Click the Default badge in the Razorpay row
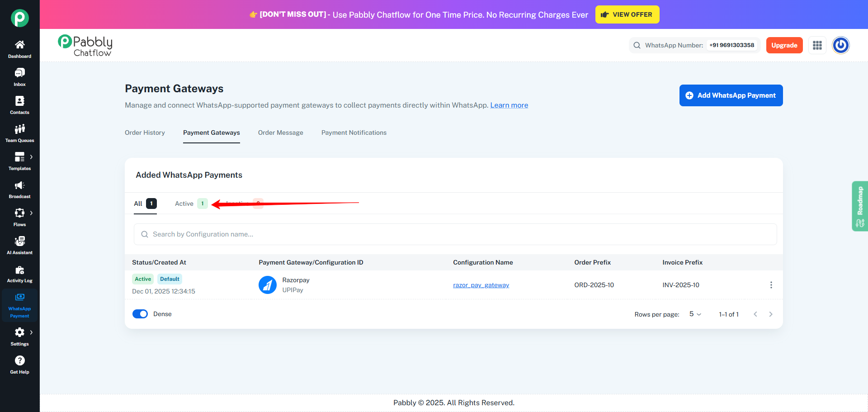This screenshot has height=412, width=868. click(x=170, y=279)
